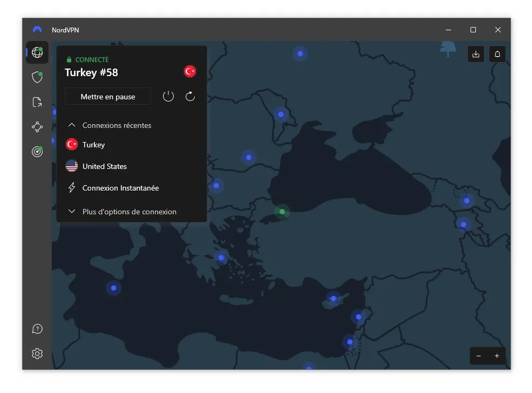Click the download updates icon on the map
Screen dimensions: 532x393
tap(476, 54)
